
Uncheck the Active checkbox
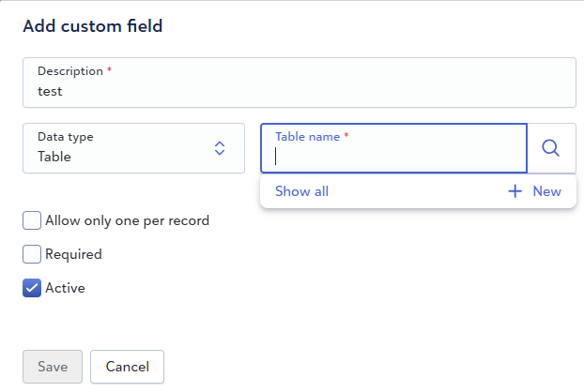[32, 288]
